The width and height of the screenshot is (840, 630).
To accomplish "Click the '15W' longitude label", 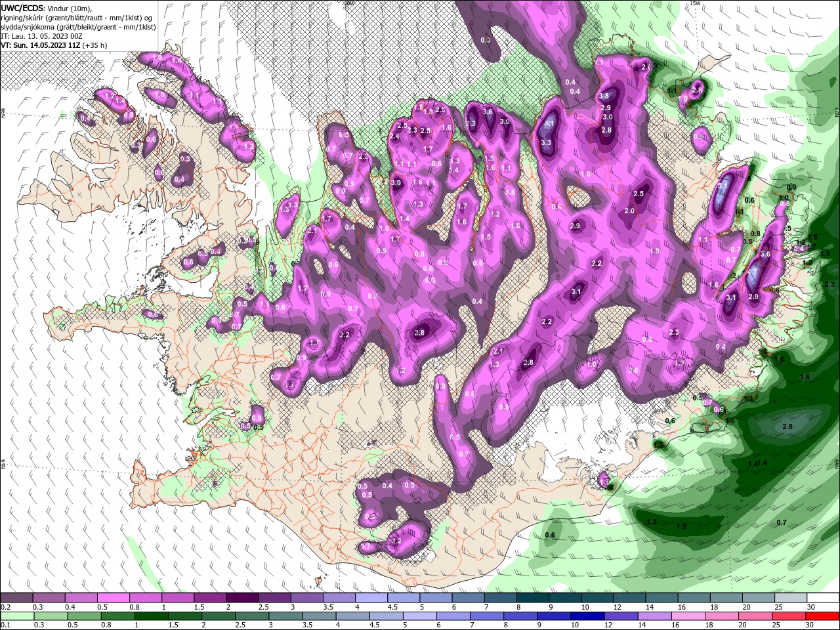I will pos(696,3).
